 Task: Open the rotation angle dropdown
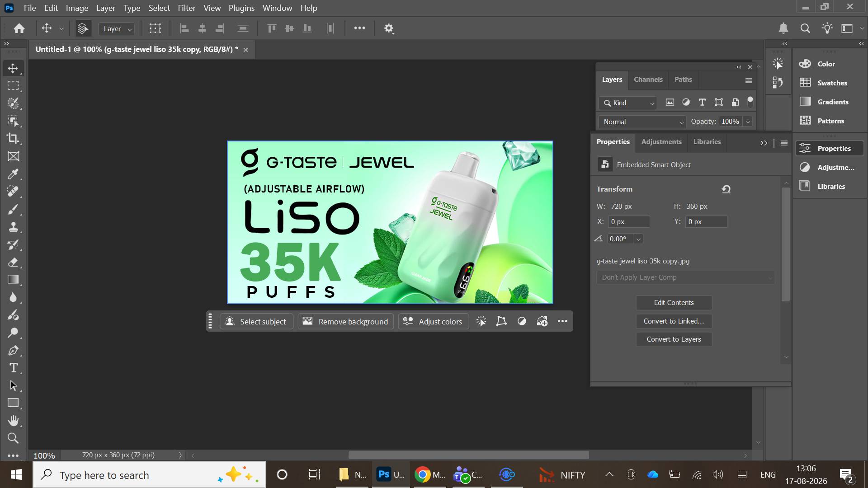(x=638, y=239)
